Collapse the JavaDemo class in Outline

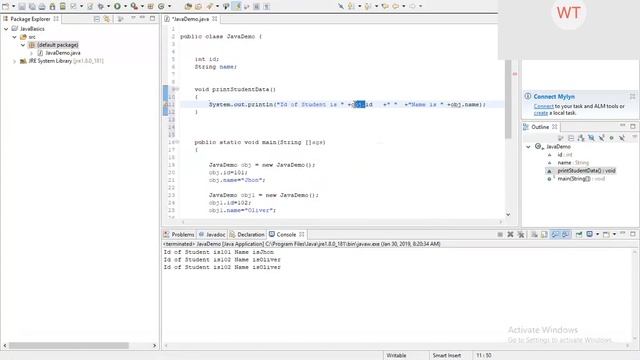528,147
